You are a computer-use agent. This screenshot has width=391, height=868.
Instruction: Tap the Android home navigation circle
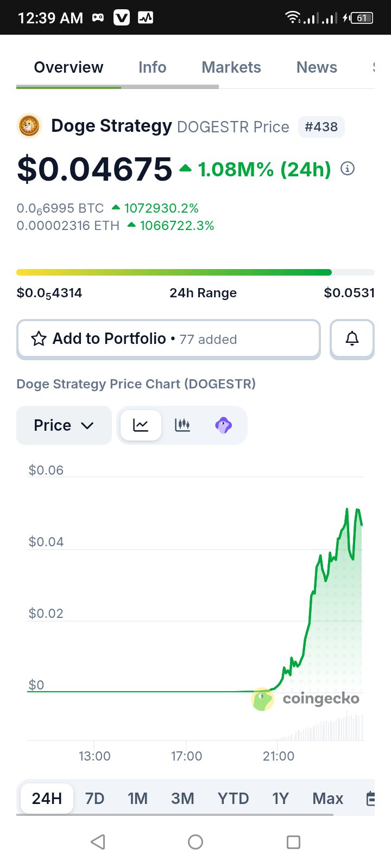(x=195, y=842)
